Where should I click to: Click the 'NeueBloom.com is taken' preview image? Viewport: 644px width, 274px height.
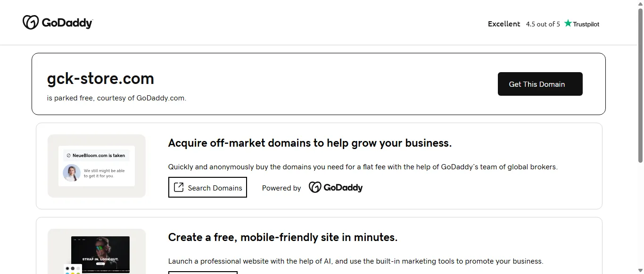tap(97, 166)
